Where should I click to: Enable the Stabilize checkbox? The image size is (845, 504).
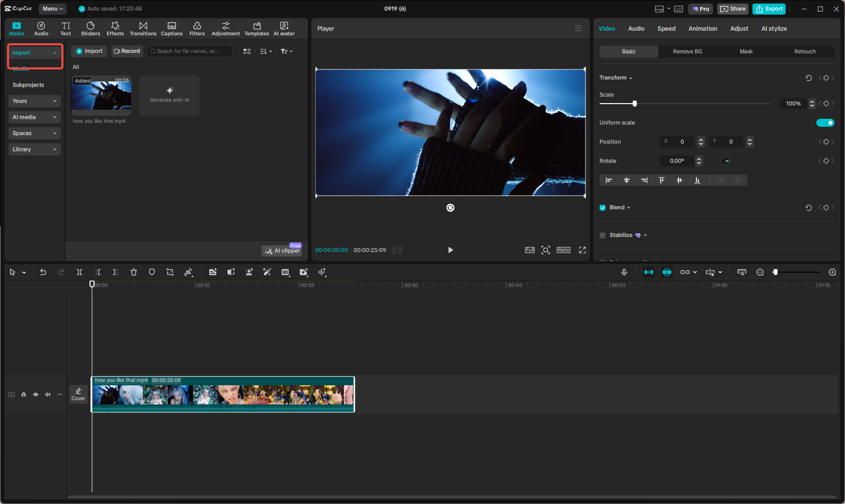point(603,235)
